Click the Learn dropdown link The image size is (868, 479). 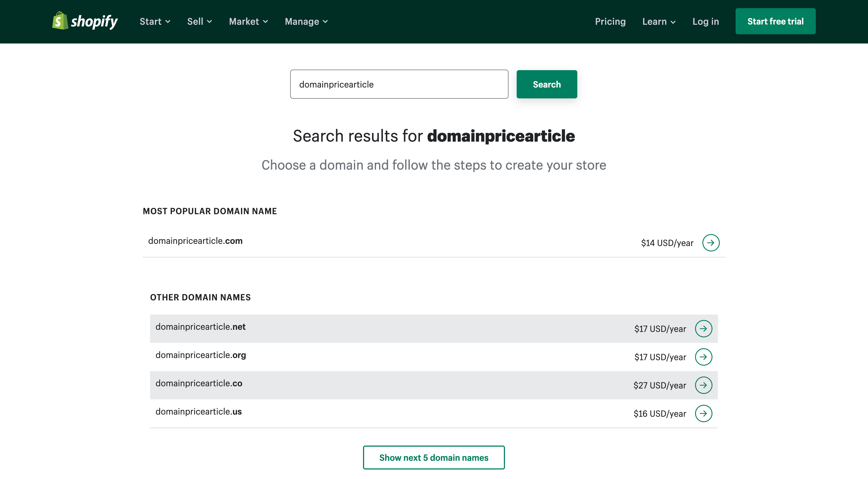(x=659, y=21)
